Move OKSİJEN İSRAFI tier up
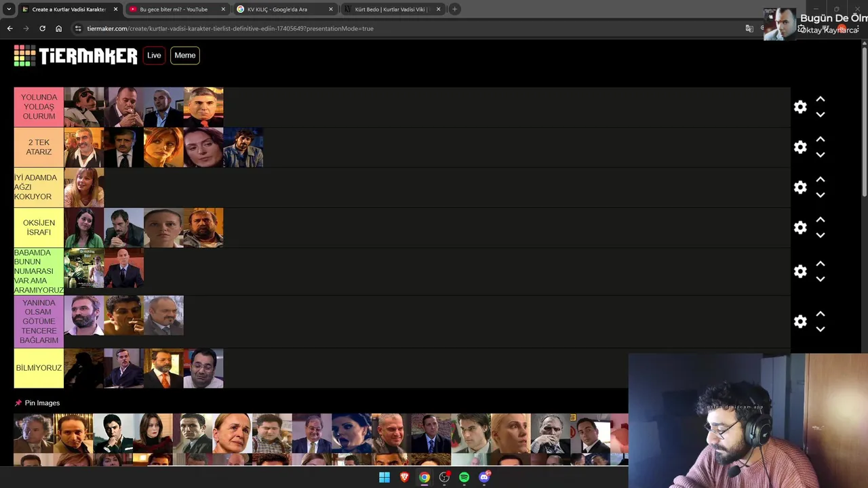Image resolution: width=868 pixels, height=488 pixels. [820, 220]
